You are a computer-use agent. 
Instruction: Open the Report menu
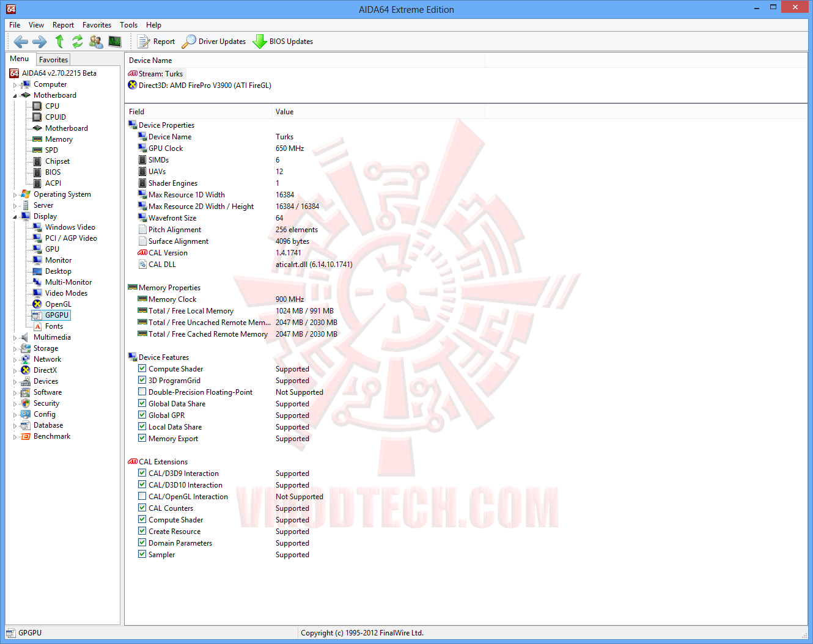click(63, 25)
